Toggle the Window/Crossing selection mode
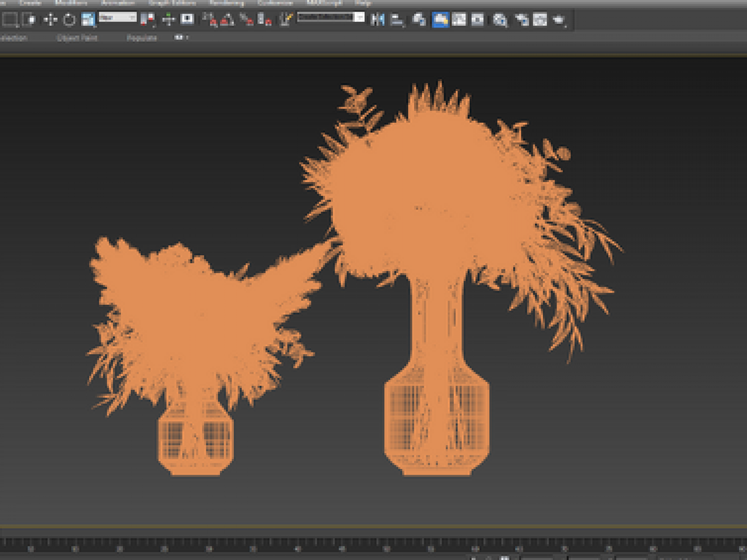Image resolution: width=747 pixels, height=560 pixels. [x=30, y=20]
